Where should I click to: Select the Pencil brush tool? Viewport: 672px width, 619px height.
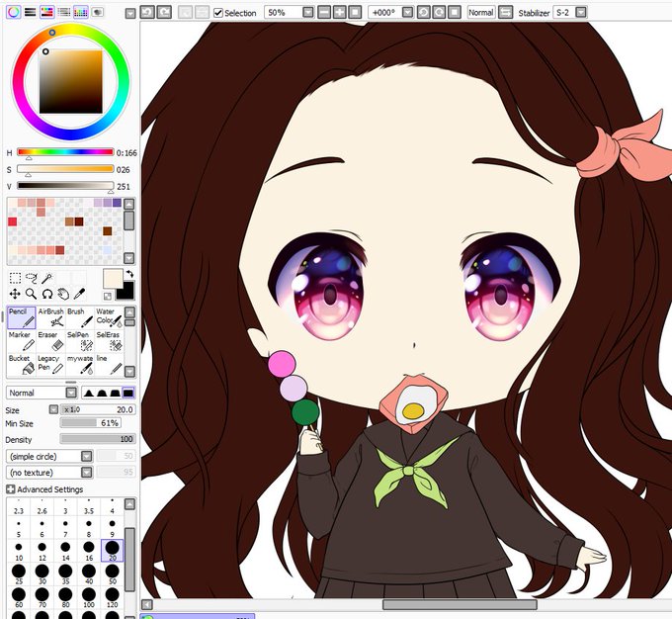point(22,317)
